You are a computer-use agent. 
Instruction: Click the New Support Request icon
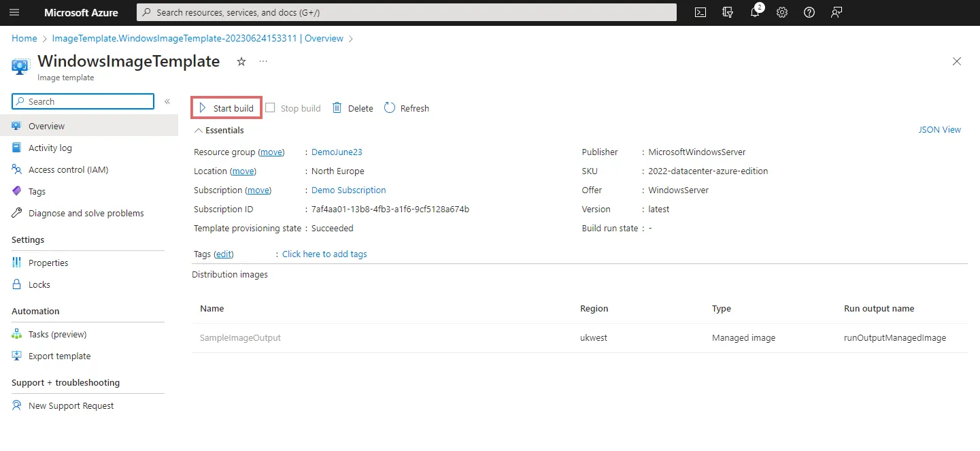point(17,405)
